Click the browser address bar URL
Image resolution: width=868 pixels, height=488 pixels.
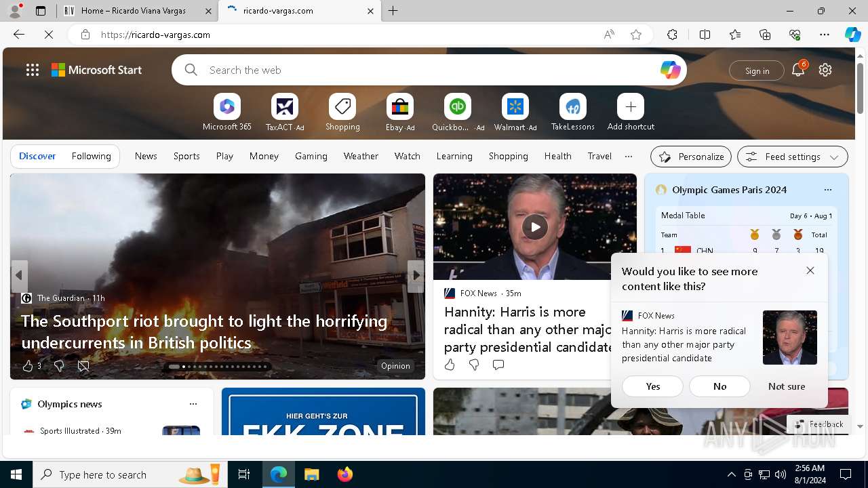tap(155, 35)
